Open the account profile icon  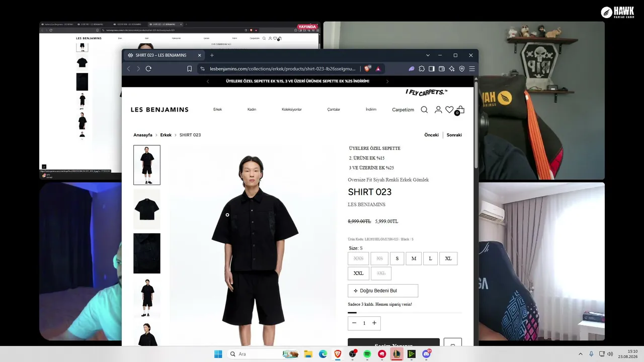pos(438,110)
